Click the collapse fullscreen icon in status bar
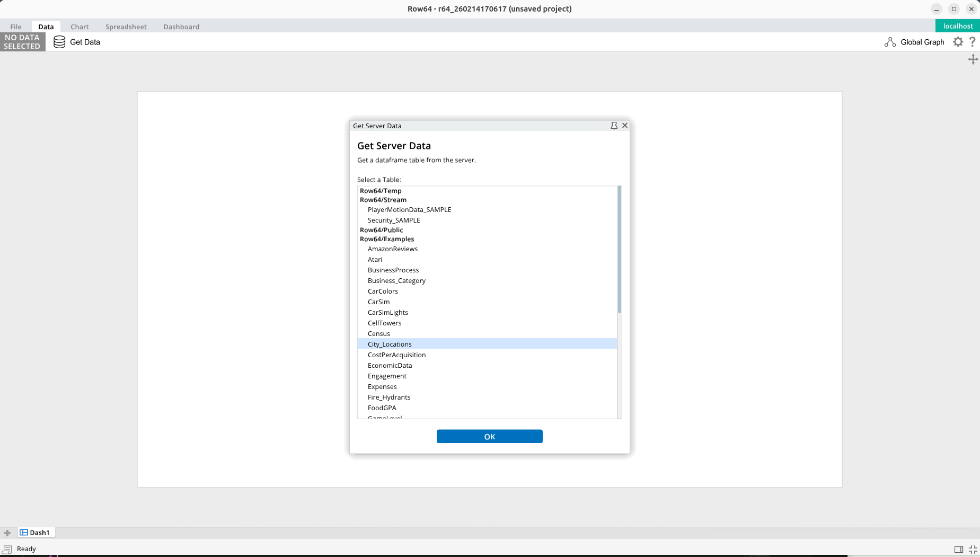 coord(973,549)
